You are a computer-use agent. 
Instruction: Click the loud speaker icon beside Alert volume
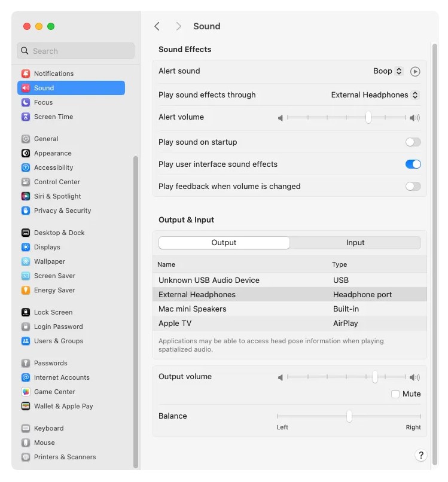coord(415,118)
